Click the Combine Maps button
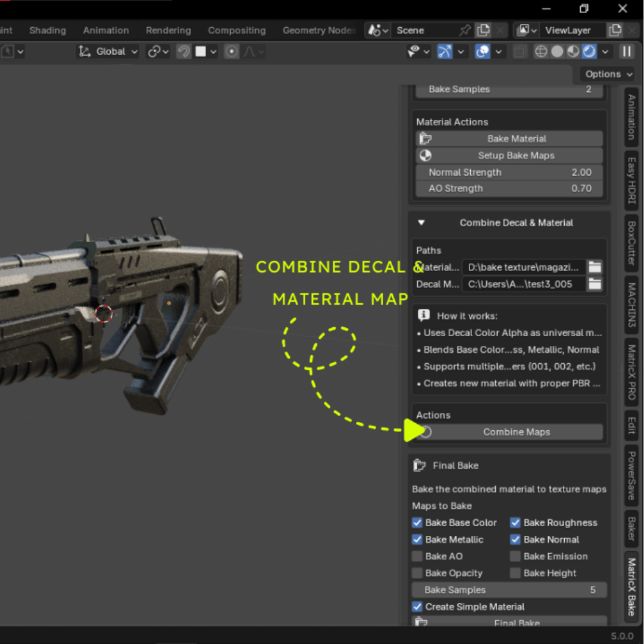The width and height of the screenshot is (644, 644). (x=516, y=432)
